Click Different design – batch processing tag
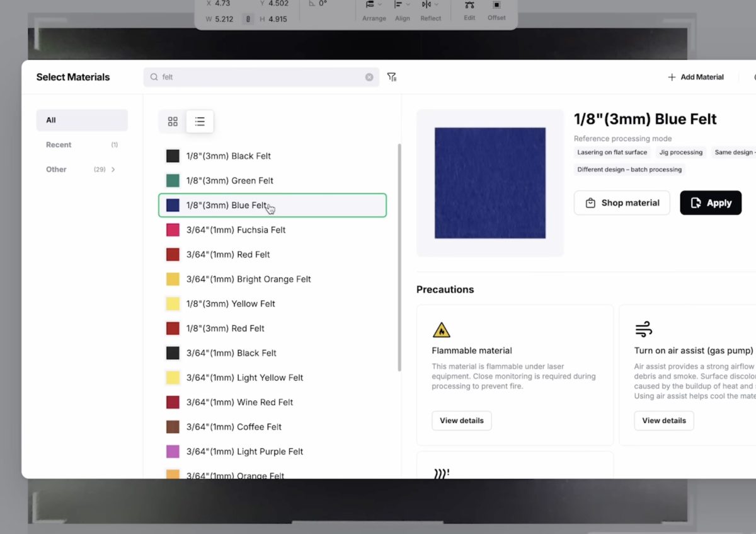Screen dimensions: 756x534 (629, 169)
